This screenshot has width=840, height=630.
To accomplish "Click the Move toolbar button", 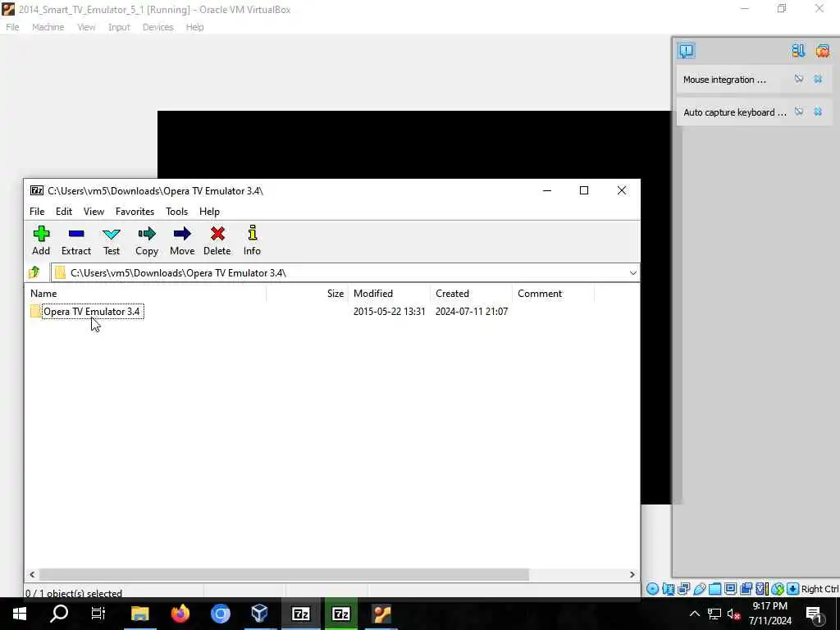I will pyautogui.click(x=182, y=240).
